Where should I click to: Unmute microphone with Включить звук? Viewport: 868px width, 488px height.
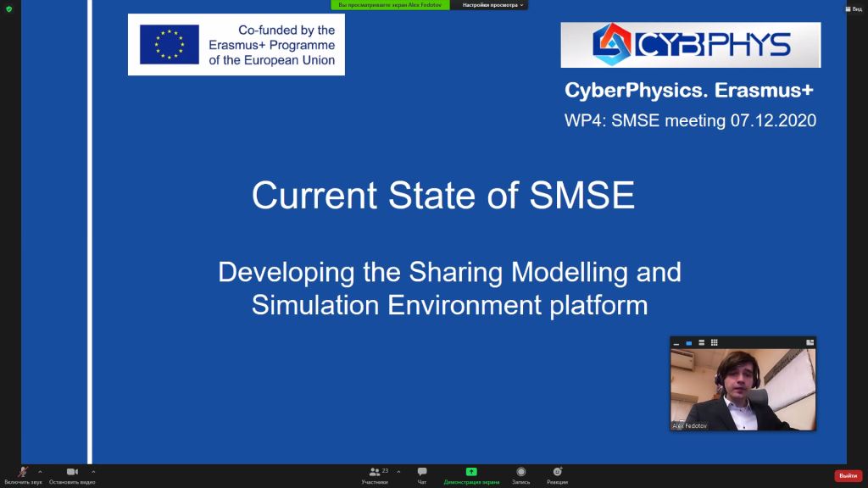[23, 475]
